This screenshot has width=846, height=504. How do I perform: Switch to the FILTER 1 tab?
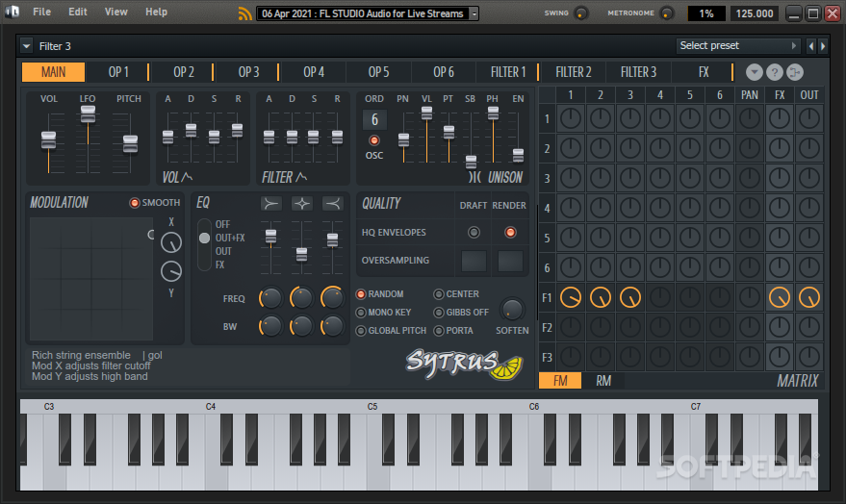[508, 72]
